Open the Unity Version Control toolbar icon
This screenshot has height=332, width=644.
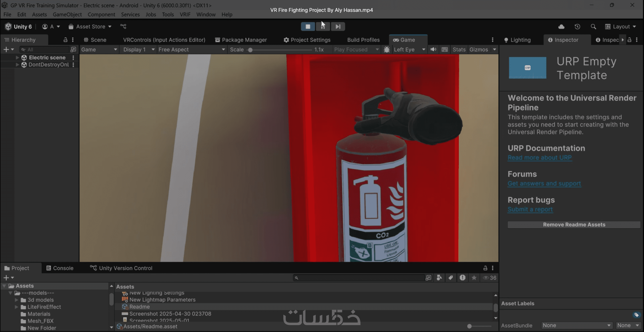123,27
